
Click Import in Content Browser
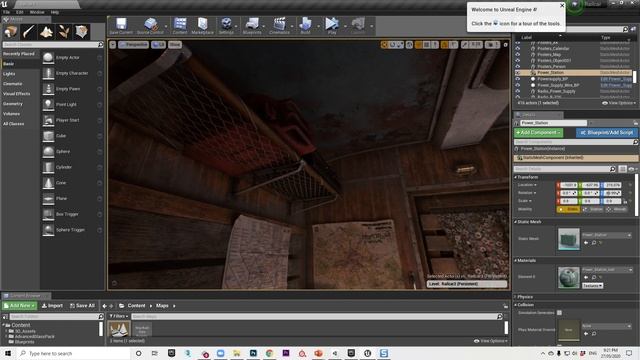[52, 306]
